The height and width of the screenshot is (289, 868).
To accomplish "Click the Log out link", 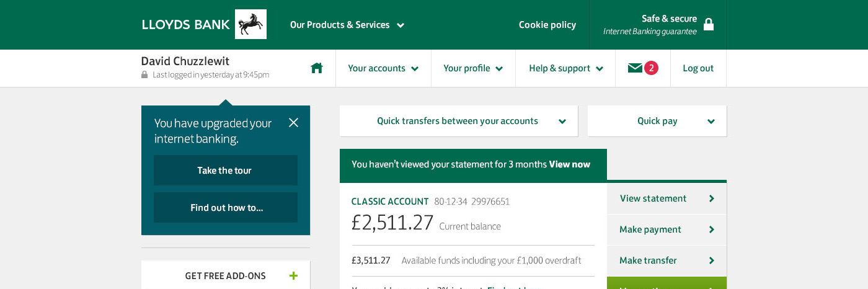I will 698,68.
